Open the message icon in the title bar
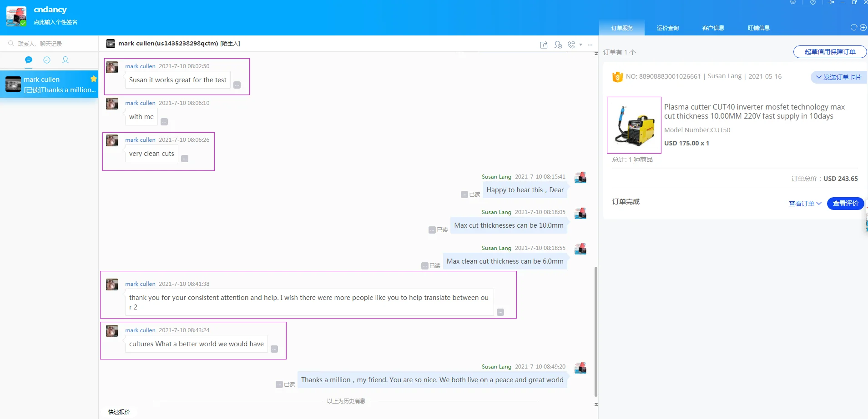868x419 pixels. [x=793, y=2]
